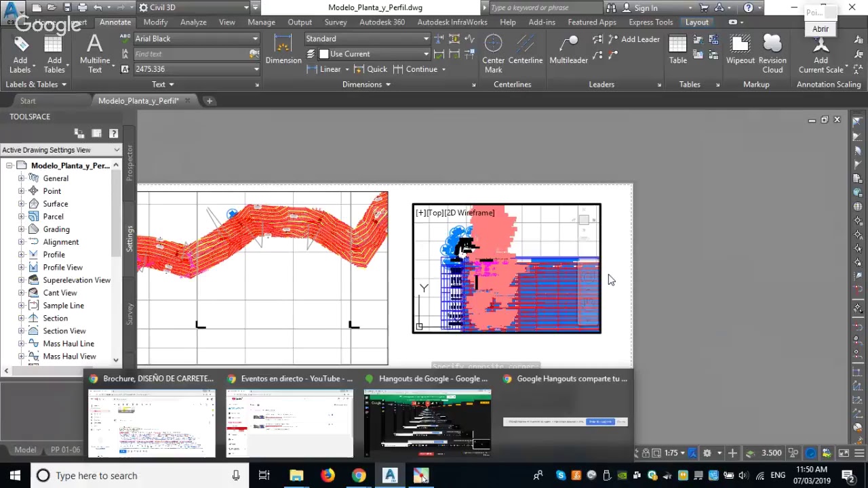Switch to the Analyze ribbon tab
868x488 pixels.
point(193,22)
